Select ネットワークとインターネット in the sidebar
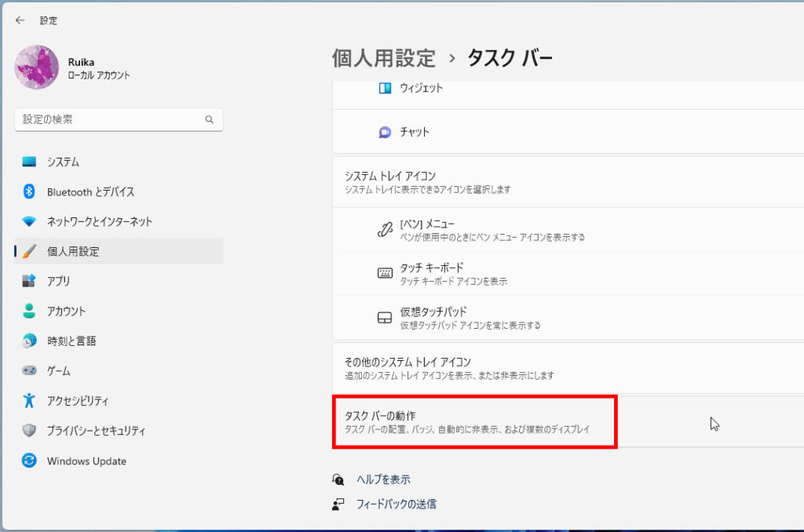This screenshot has width=804, height=532. (x=99, y=221)
